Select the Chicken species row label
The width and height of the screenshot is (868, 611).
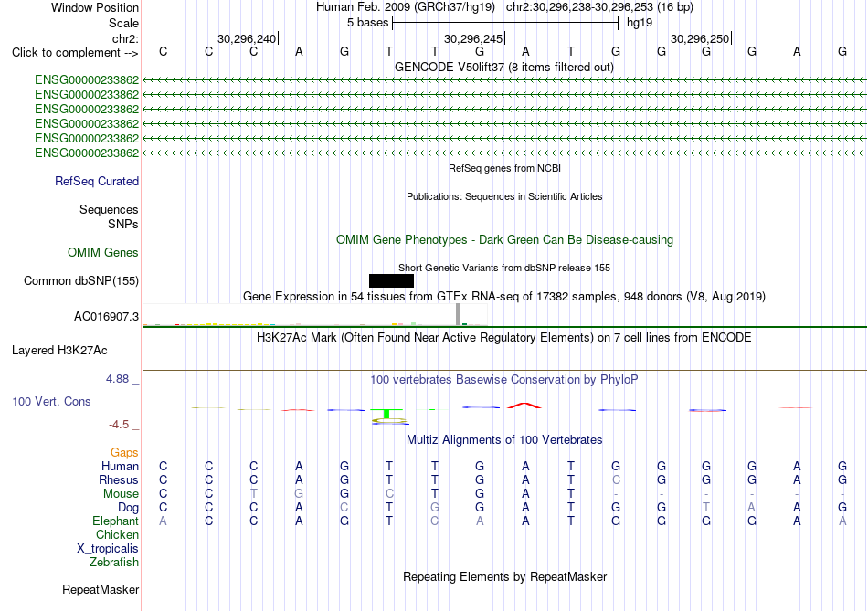point(117,534)
